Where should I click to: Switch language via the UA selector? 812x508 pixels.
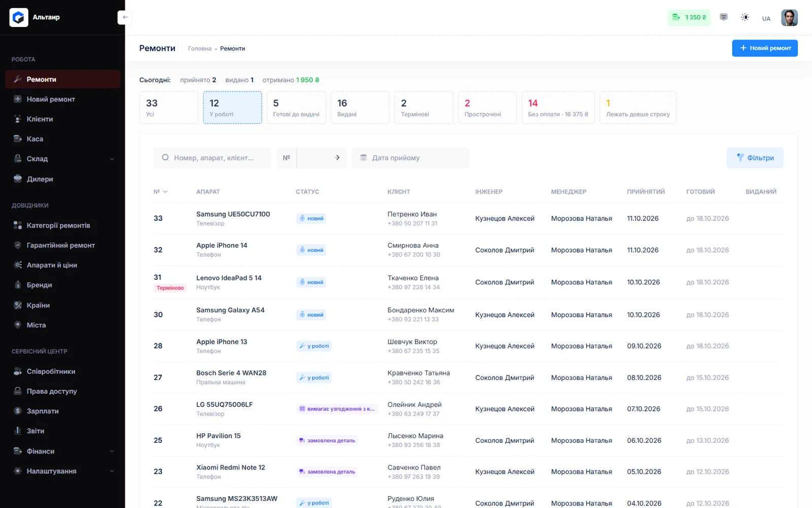[x=766, y=19]
